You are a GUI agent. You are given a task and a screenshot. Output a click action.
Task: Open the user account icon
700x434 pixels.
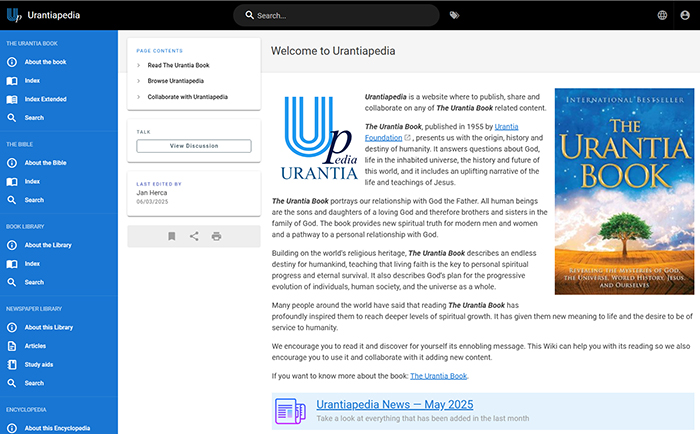click(685, 15)
